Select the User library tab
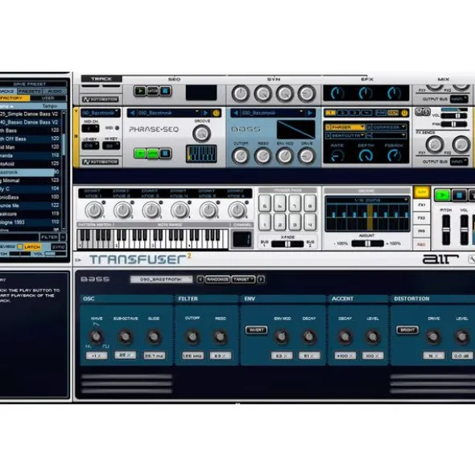475x476 pixels. 48,98
